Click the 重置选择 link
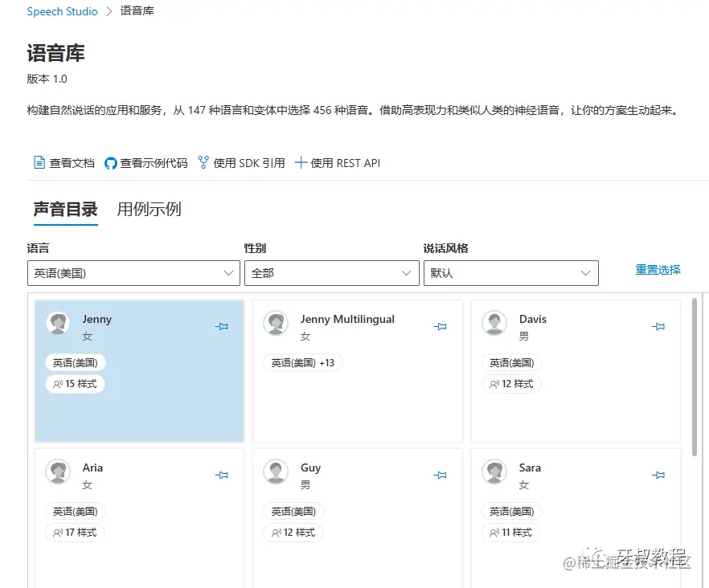709x588 pixels. click(x=658, y=270)
